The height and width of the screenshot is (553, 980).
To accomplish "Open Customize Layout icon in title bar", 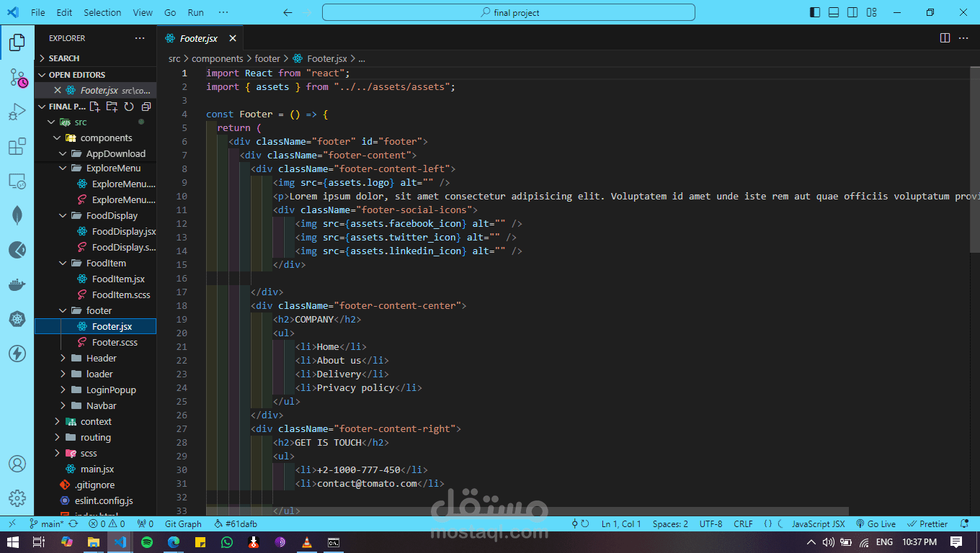I will pyautogui.click(x=873, y=12).
